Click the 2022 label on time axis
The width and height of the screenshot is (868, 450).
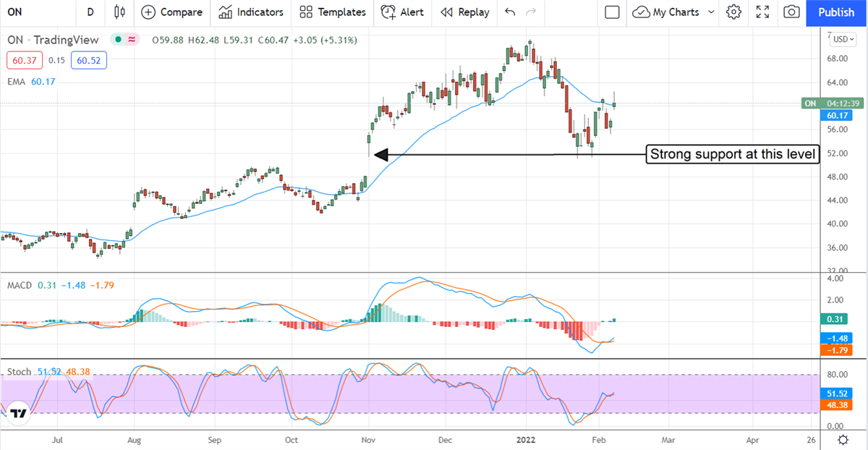(x=527, y=439)
